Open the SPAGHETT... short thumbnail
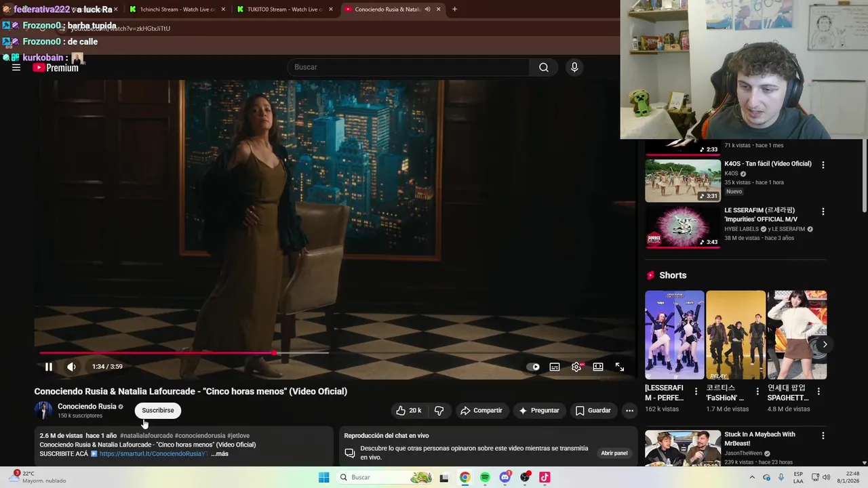The image size is (868, 488). [797, 335]
